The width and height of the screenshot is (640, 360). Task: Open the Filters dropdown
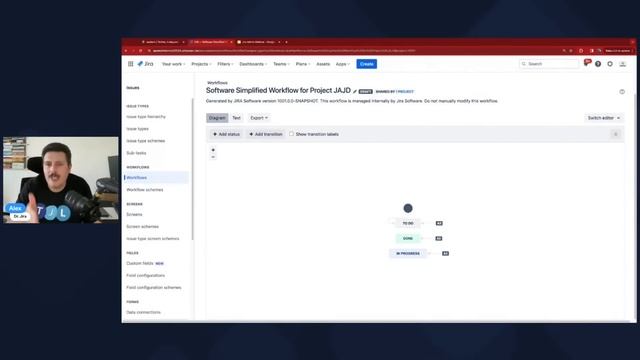pyautogui.click(x=225, y=64)
